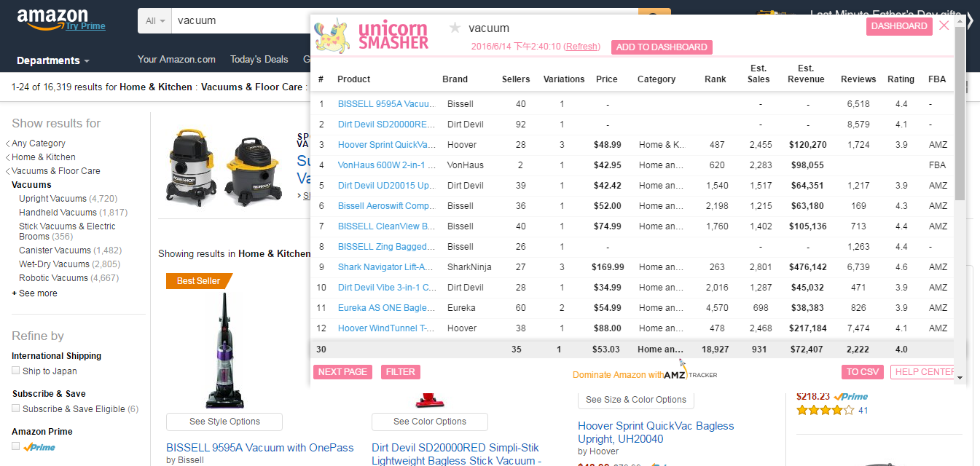The width and height of the screenshot is (980, 466).
Task: Click See Style Options button
Action: pyautogui.click(x=224, y=422)
